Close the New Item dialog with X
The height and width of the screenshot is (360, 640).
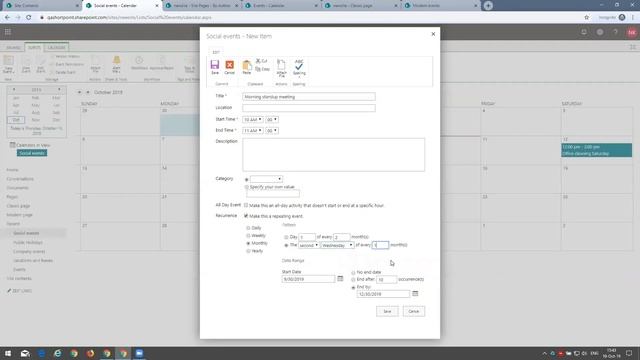433,34
